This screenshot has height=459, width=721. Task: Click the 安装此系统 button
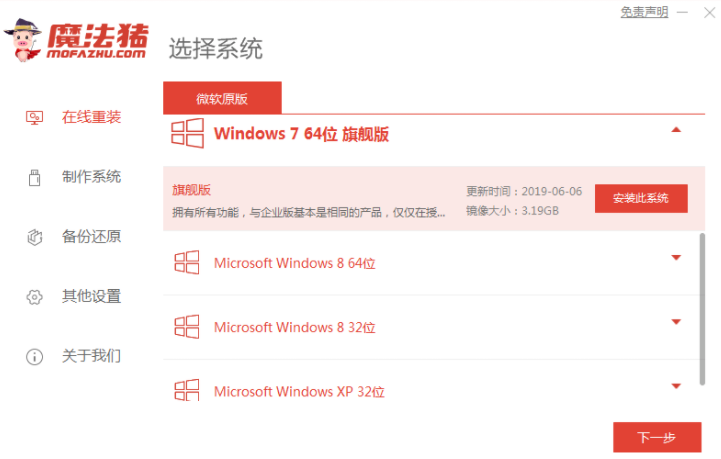pyautogui.click(x=641, y=198)
